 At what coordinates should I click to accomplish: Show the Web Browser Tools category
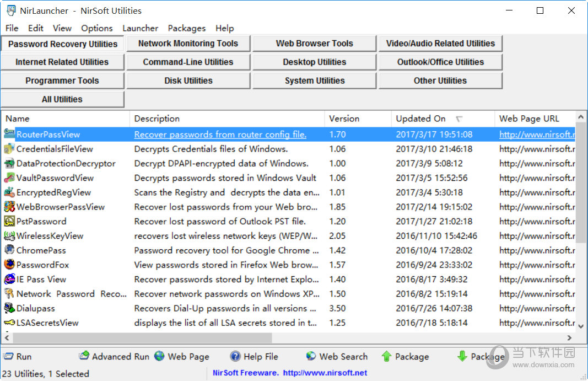tap(315, 44)
